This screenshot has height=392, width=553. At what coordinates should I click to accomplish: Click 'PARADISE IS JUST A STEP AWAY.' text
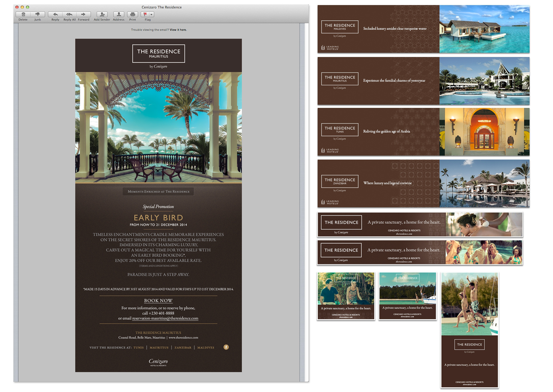click(158, 275)
